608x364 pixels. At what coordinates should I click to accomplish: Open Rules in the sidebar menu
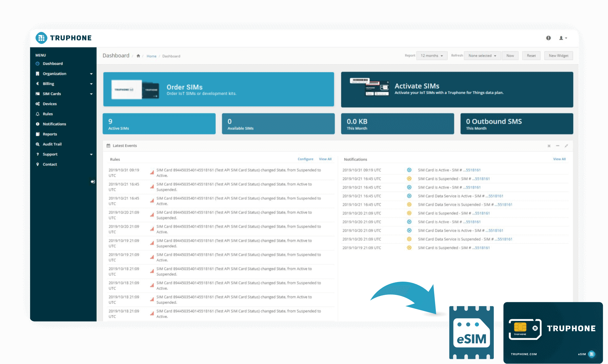(48, 114)
